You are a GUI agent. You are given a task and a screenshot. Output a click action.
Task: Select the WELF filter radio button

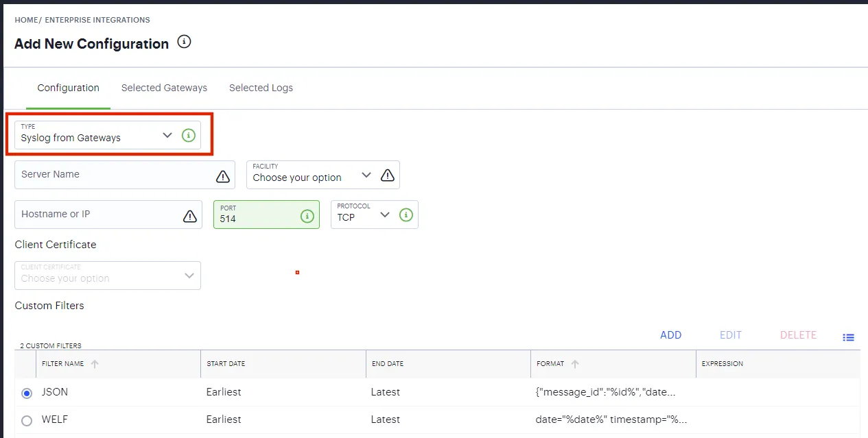pos(27,421)
